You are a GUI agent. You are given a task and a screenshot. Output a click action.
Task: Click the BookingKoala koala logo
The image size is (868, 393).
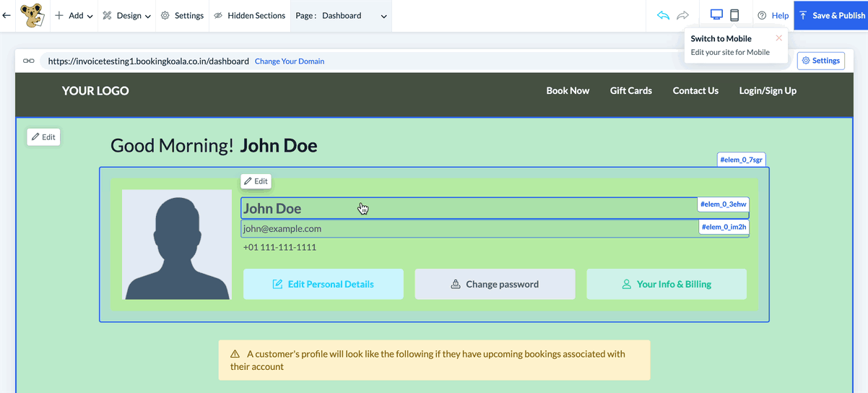(31, 15)
